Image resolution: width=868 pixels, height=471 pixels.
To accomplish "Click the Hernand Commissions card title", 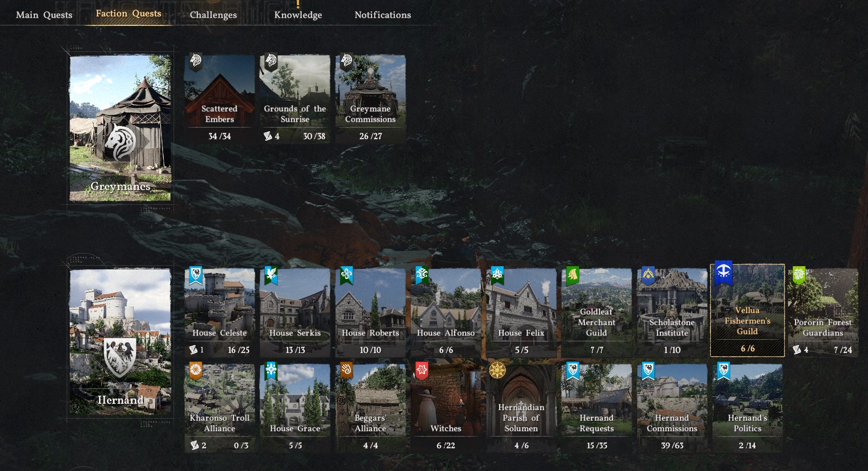I will [x=672, y=423].
